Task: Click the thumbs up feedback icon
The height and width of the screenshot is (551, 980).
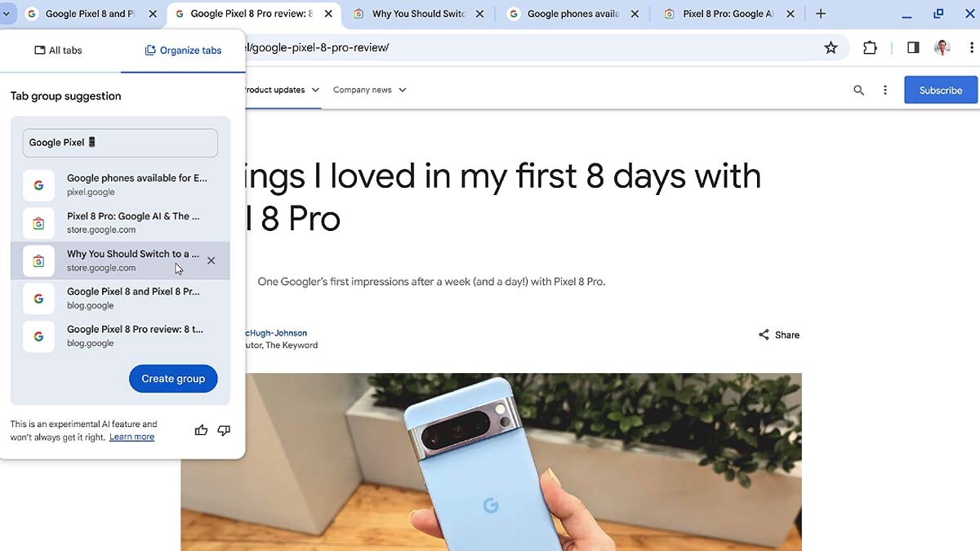Action: click(201, 430)
